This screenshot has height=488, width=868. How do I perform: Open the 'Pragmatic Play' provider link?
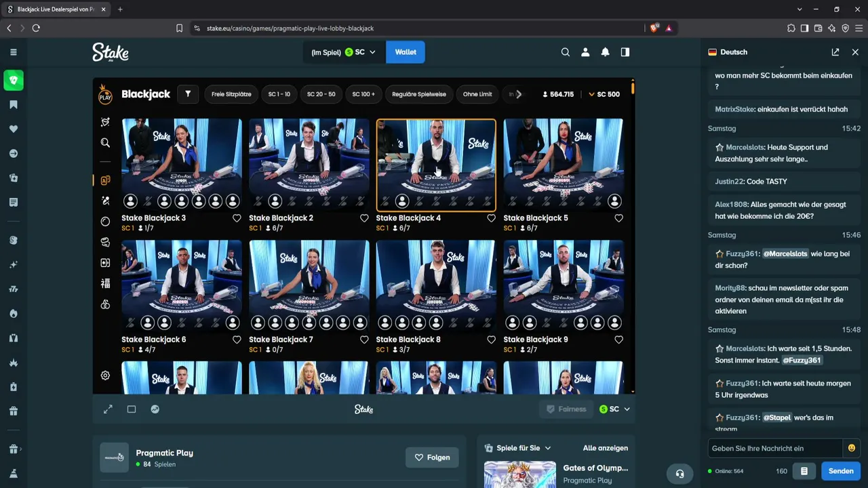click(164, 453)
